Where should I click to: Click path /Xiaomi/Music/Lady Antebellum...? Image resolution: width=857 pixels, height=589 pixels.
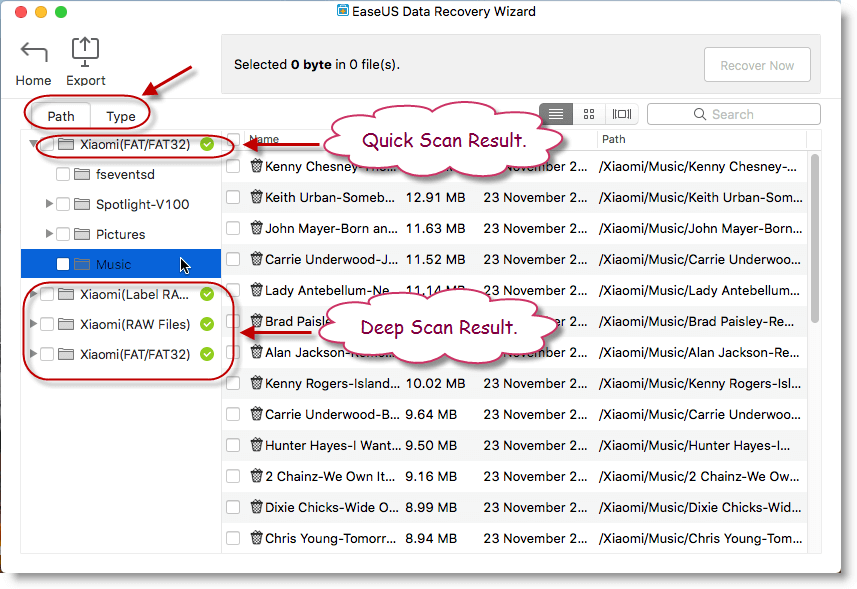tap(699, 290)
